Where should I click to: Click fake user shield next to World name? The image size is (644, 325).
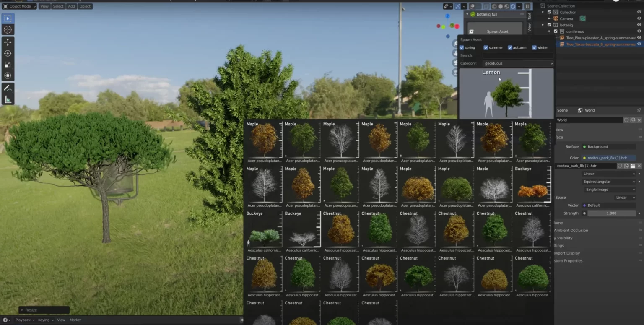point(626,120)
